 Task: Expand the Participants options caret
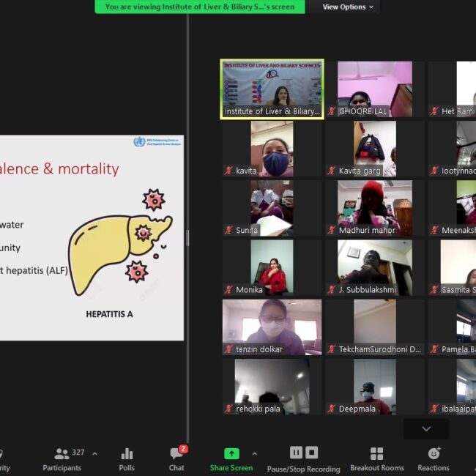click(94, 453)
